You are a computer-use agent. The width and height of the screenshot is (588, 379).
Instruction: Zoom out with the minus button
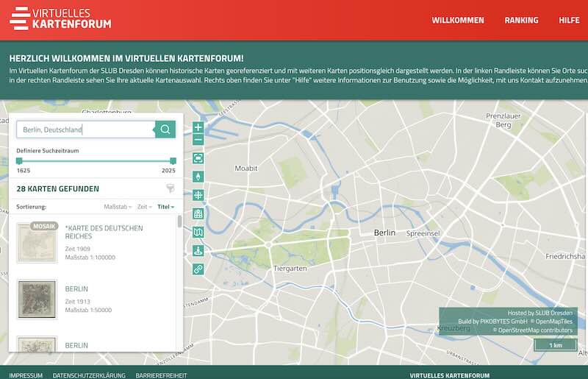point(198,140)
